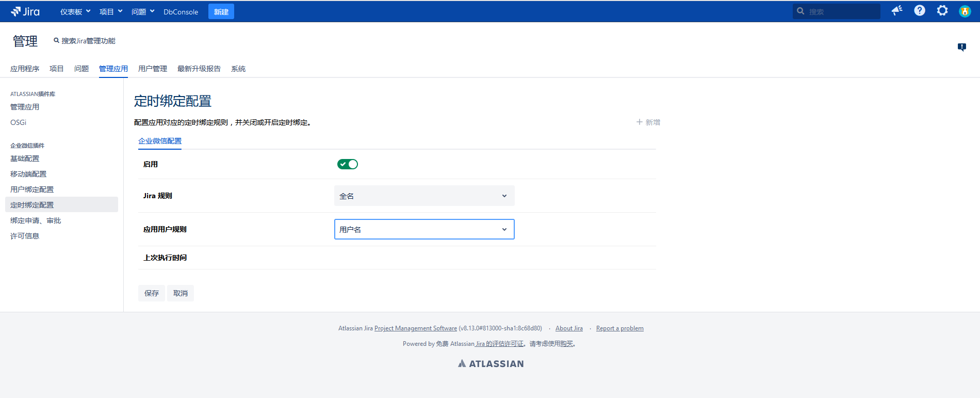Expand the Jira 规则 dropdown
The width and height of the screenshot is (980, 398).
point(424,196)
